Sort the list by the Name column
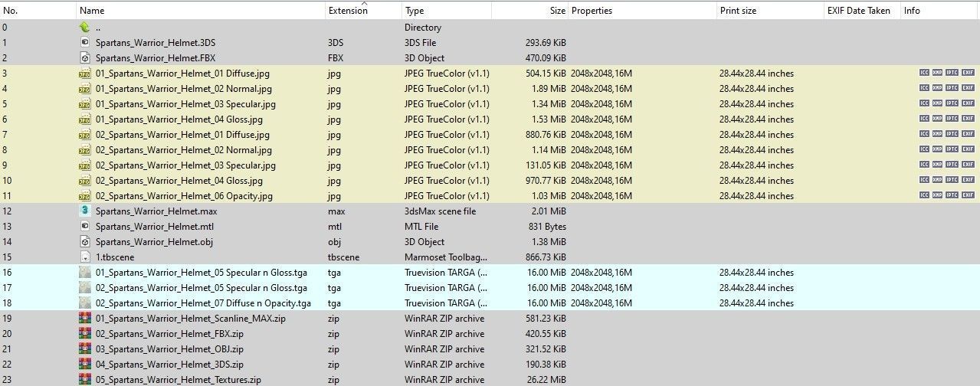The height and width of the screenshot is (386, 980). (x=92, y=11)
